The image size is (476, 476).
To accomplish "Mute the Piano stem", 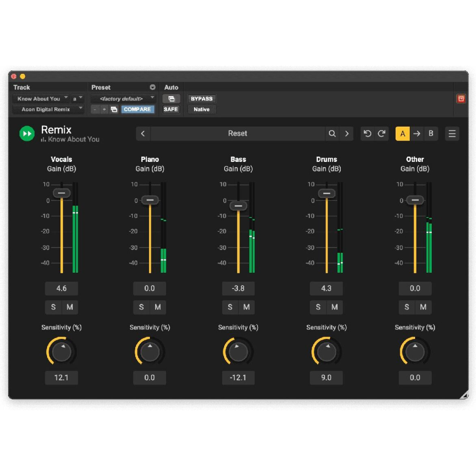I will point(158,307).
